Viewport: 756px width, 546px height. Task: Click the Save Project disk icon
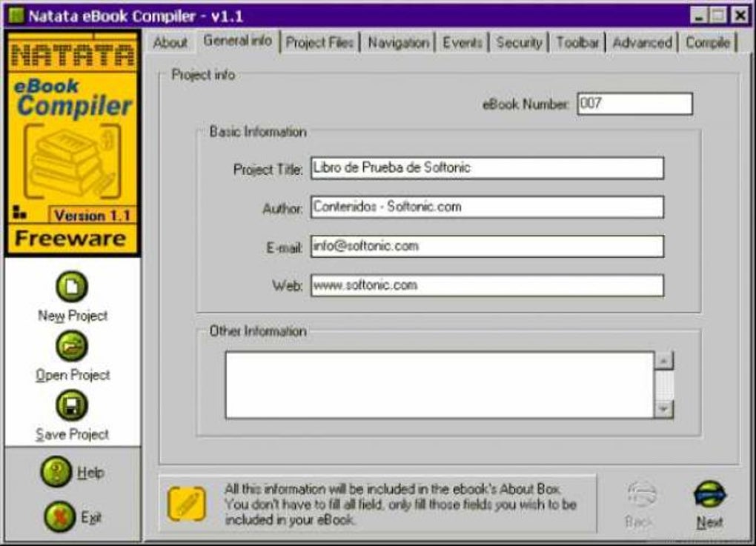[x=72, y=405]
